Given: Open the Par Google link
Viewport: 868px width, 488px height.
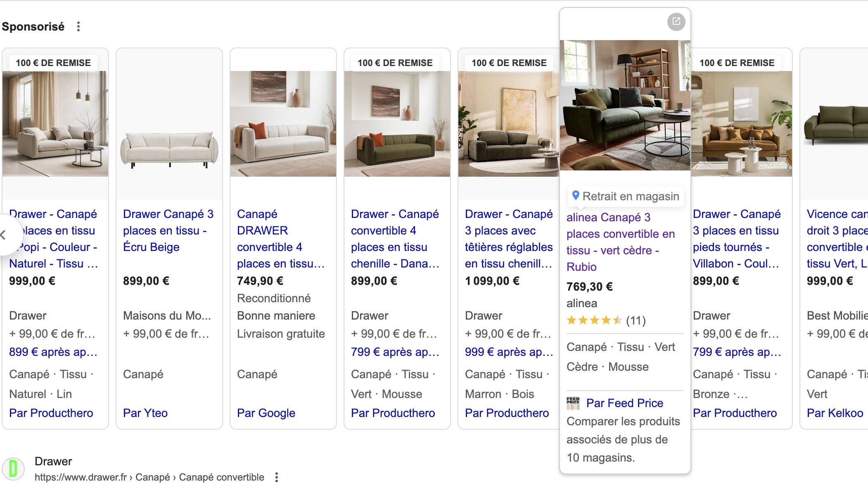Looking at the screenshot, I should (x=266, y=413).
